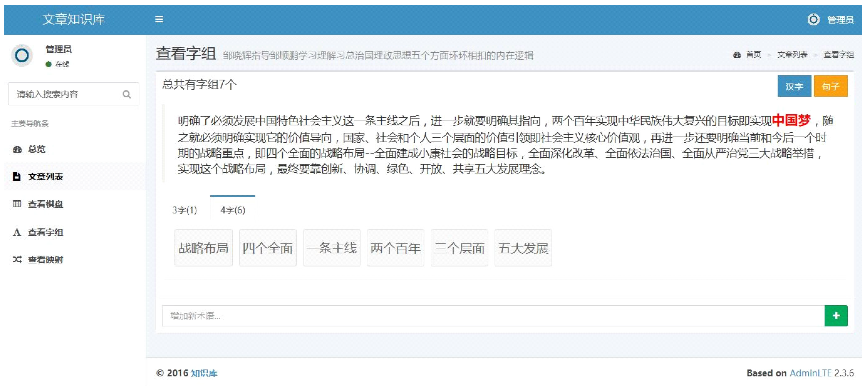Viewport: 868px width, 392px height.
Task: Select the 4字(6) tab
Action: click(x=232, y=210)
